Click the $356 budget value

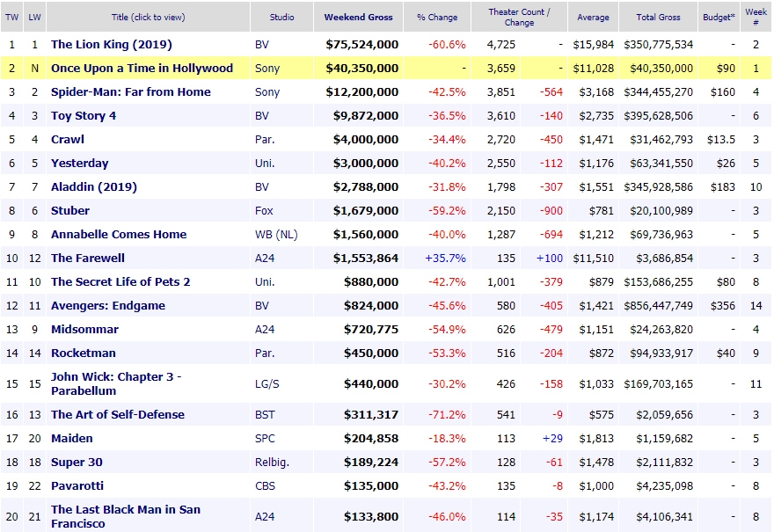[x=723, y=305]
